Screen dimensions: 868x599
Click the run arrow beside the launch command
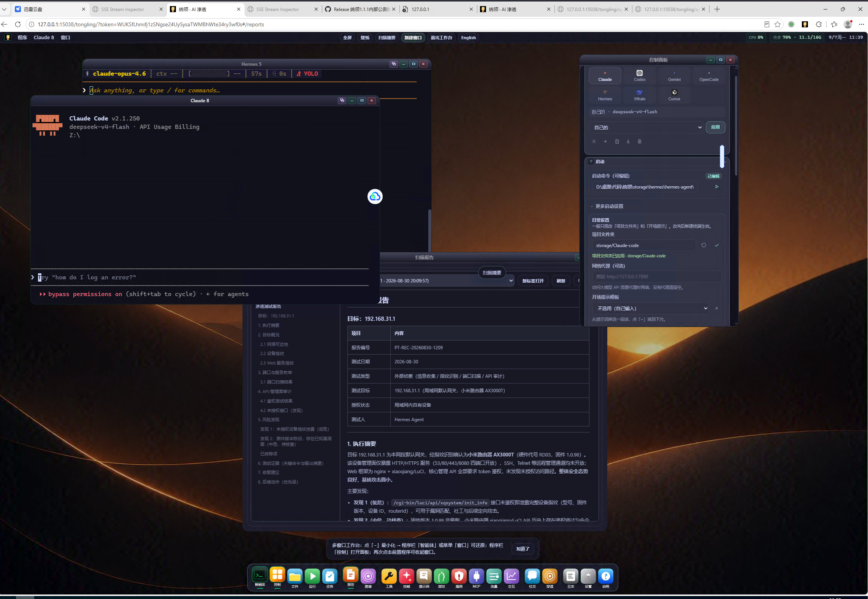717,187
